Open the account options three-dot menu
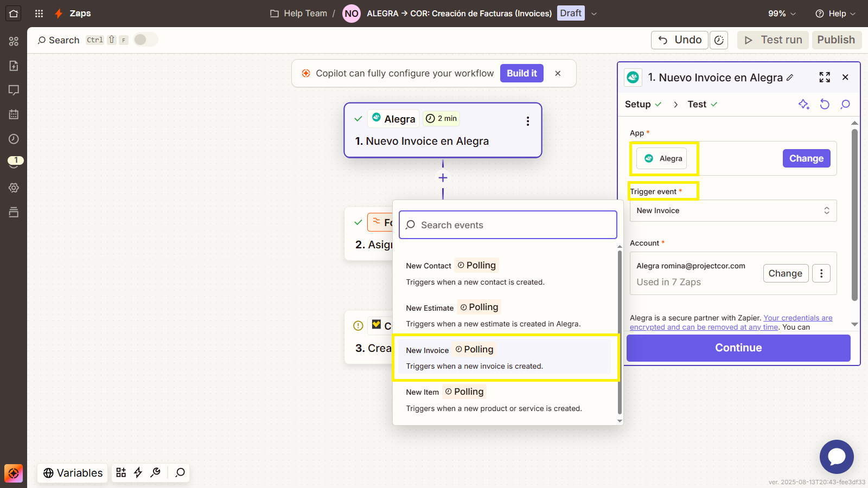Screen dimensions: 868x488 pyautogui.click(x=821, y=273)
